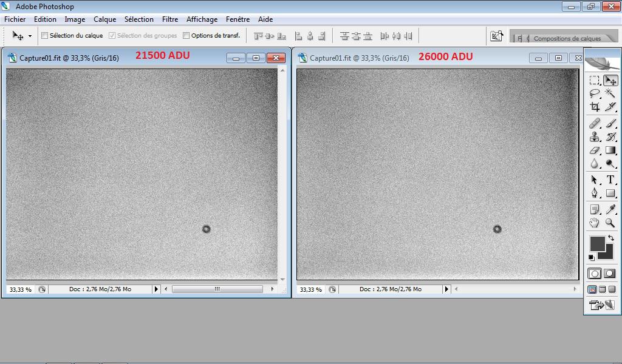Select the Pen tool
The width and height of the screenshot is (622, 364).
[594, 194]
